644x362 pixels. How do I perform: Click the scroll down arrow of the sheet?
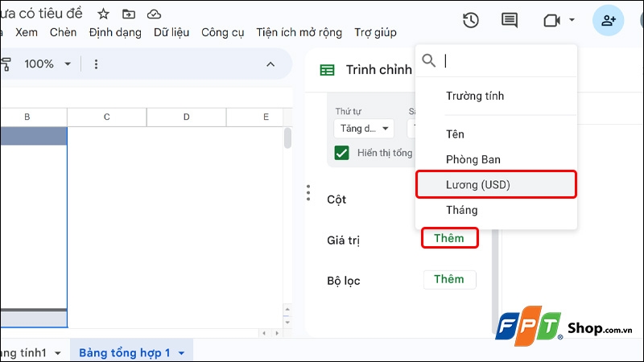pyautogui.click(x=287, y=323)
